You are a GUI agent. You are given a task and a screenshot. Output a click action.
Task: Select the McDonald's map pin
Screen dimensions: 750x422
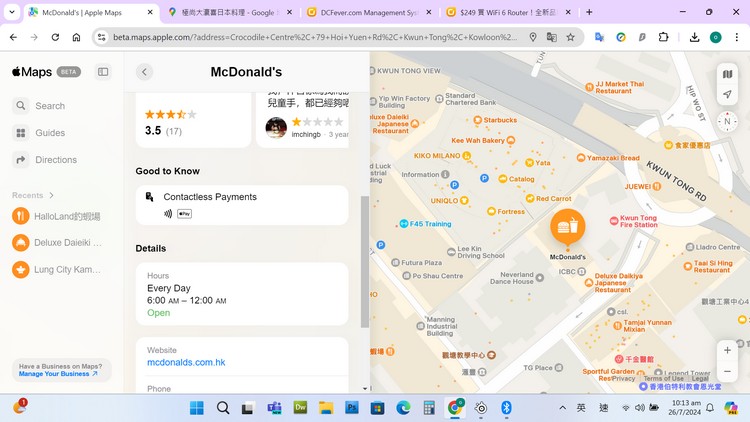(568, 227)
